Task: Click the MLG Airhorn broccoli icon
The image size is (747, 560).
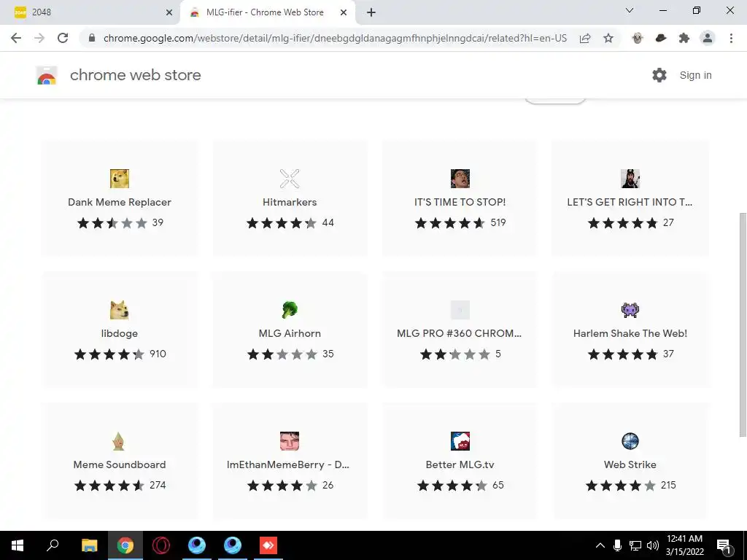Action: 289,310
